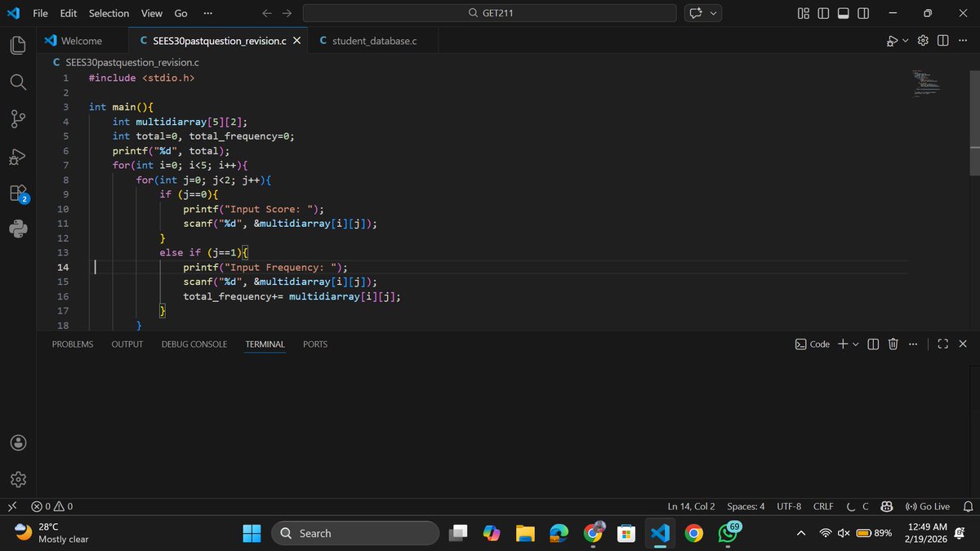Expand the new terminal launch profile dropdown

[x=856, y=344]
